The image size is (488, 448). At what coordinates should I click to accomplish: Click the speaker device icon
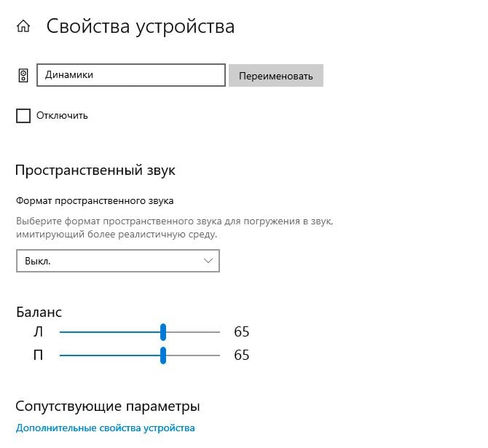[x=23, y=75]
